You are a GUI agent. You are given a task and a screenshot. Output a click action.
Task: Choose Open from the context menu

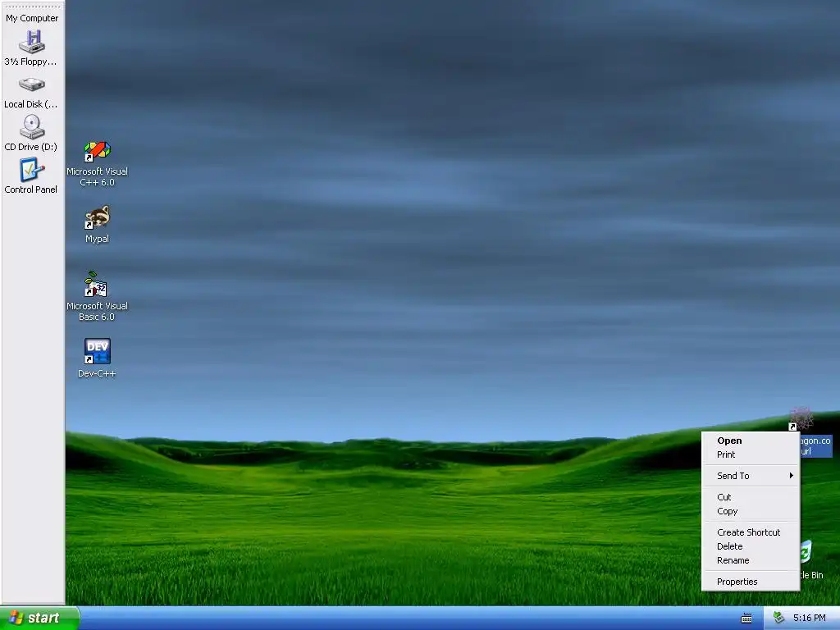(751, 441)
